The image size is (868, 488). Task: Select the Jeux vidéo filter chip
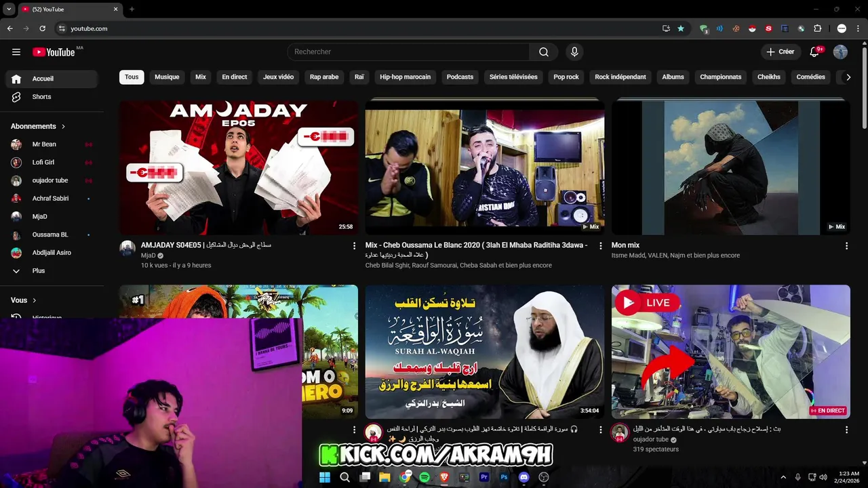coord(279,77)
